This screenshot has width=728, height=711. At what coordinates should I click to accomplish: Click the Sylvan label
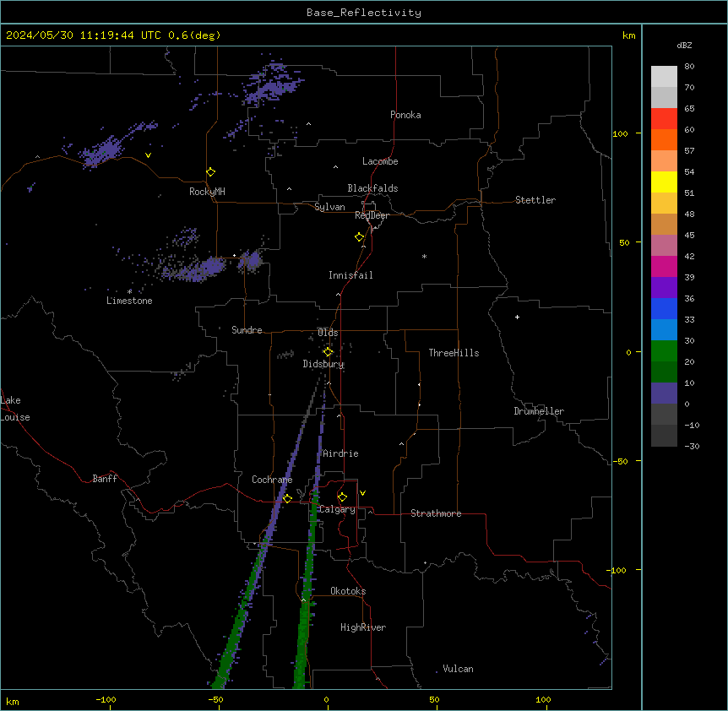click(x=329, y=207)
